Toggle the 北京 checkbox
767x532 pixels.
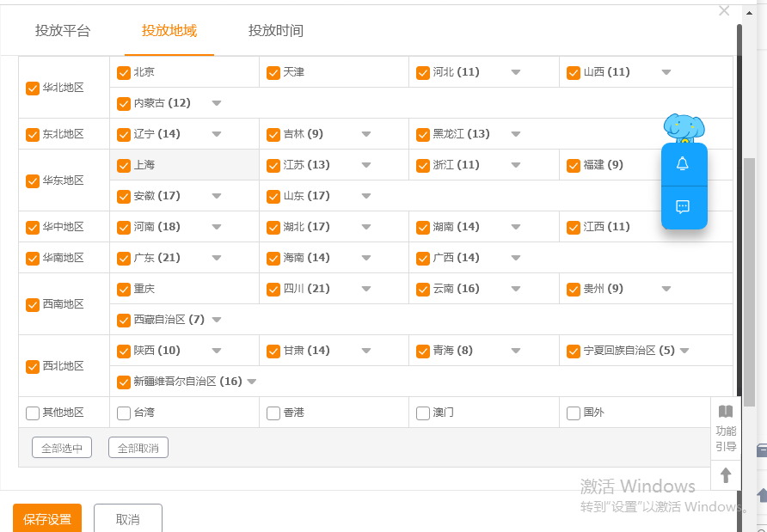[x=123, y=73]
